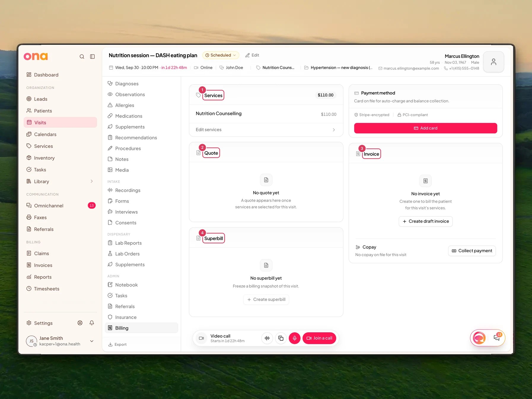Open the messages icon with 13 badge
532x399 pixels.
pyautogui.click(x=497, y=338)
